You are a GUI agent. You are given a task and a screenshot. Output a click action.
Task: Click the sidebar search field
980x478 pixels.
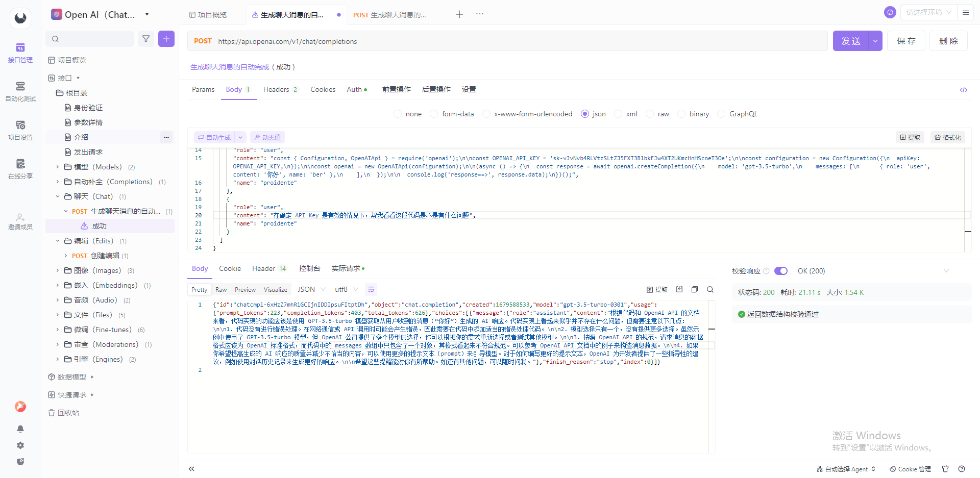click(x=90, y=39)
